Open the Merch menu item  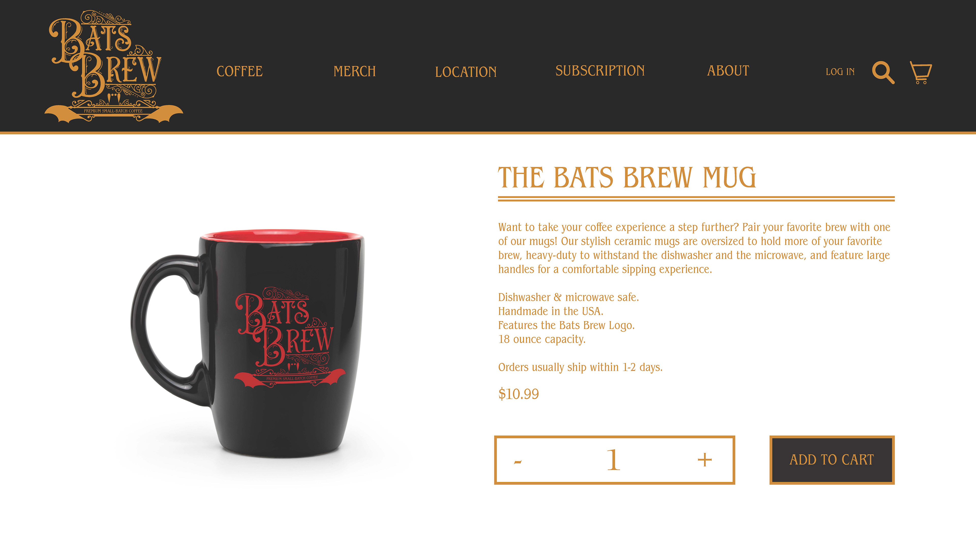coord(355,71)
